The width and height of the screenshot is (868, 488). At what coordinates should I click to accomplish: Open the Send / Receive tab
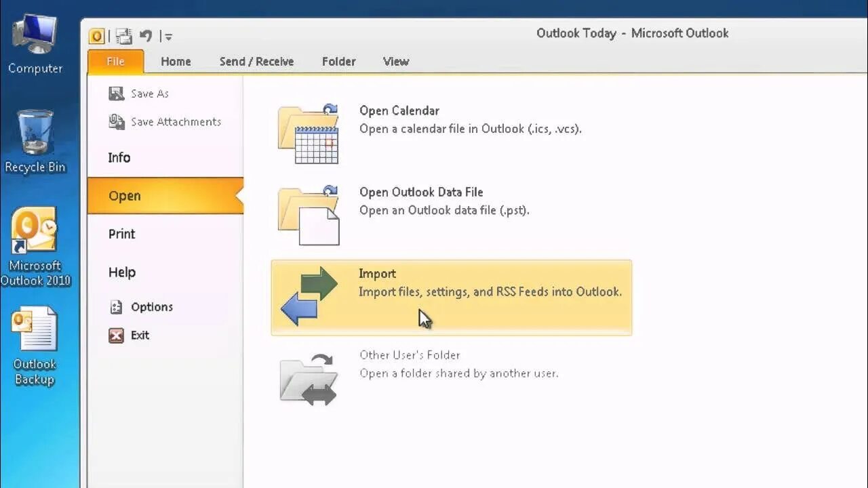256,61
